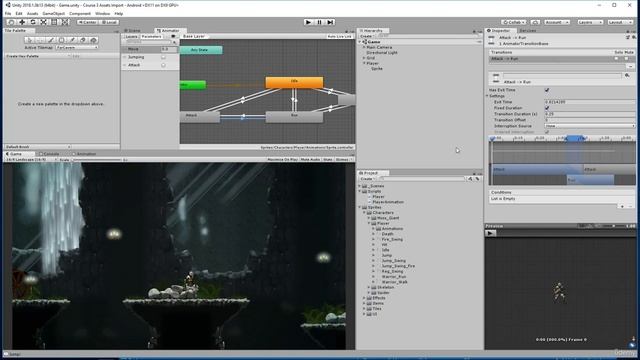Switch to the Scene tab

133,31
